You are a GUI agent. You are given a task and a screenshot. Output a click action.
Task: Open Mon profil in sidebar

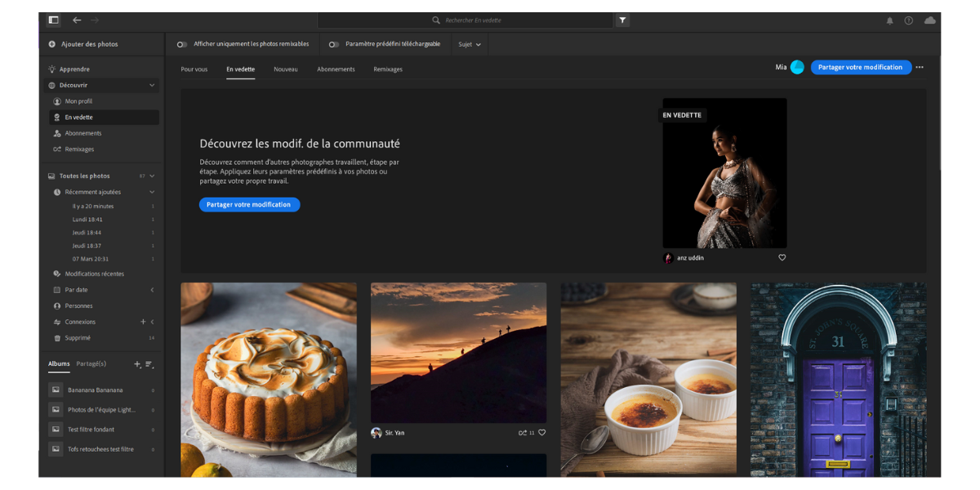(x=78, y=101)
